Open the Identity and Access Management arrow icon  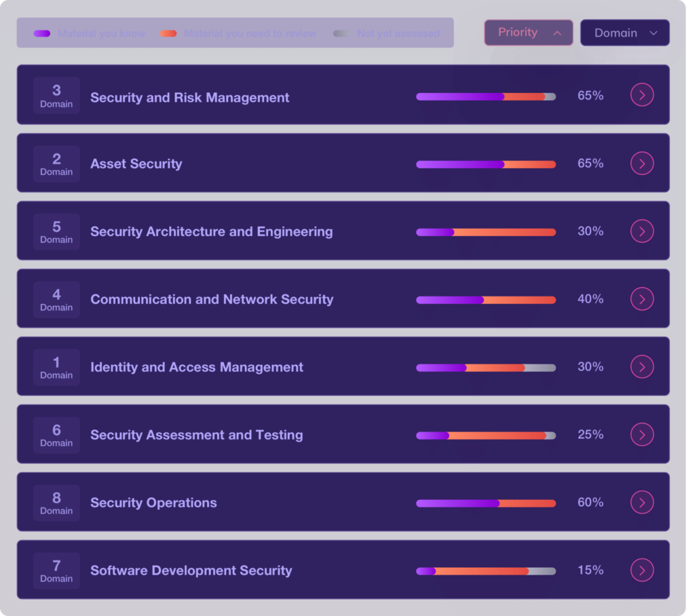coord(641,366)
